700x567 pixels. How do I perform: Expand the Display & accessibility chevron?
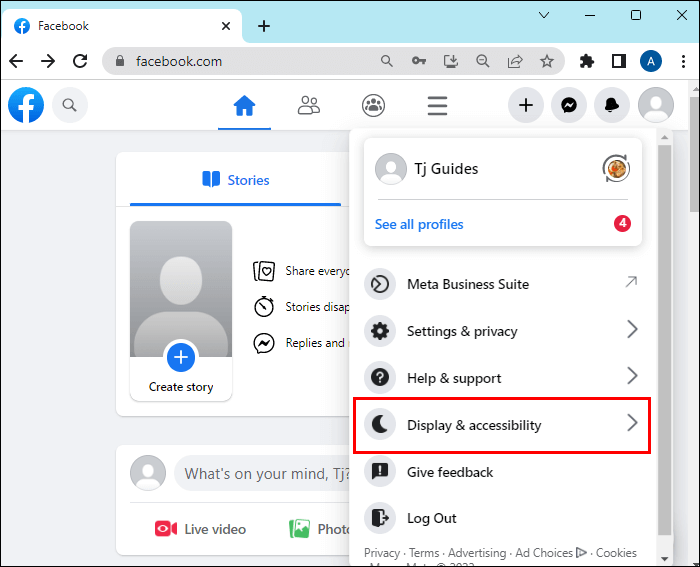[x=632, y=423]
